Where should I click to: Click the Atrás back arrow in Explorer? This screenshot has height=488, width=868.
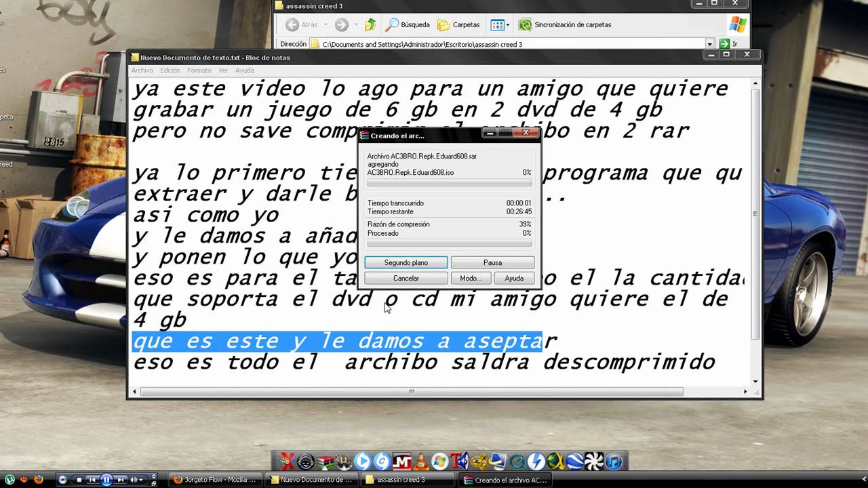pyautogui.click(x=292, y=24)
